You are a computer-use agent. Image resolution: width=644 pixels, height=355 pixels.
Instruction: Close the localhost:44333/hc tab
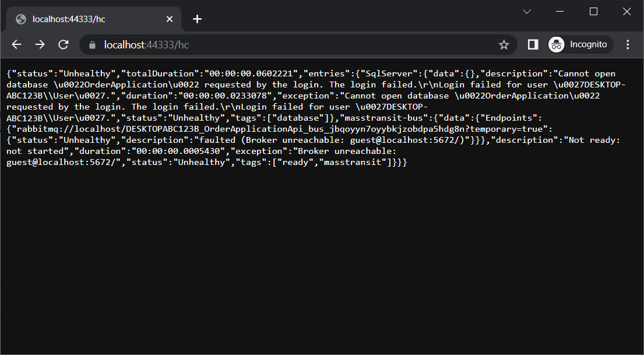(169, 19)
